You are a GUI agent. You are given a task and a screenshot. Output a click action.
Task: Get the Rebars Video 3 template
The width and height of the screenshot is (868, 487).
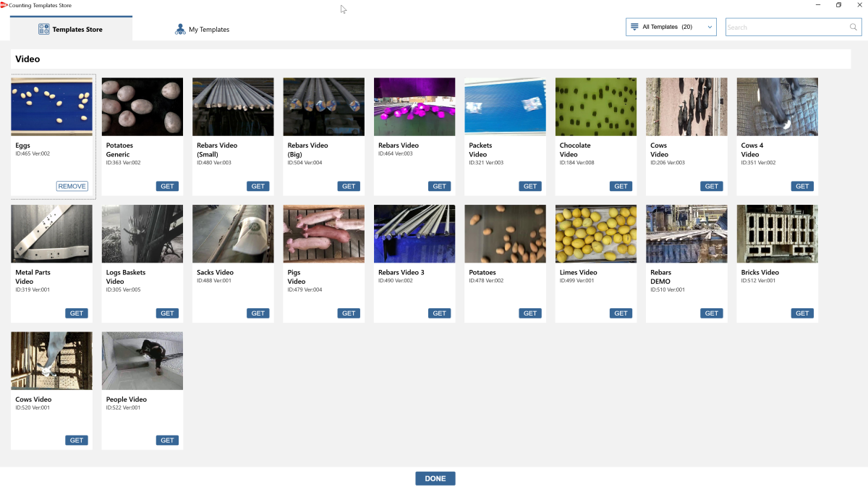click(x=440, y=313)
